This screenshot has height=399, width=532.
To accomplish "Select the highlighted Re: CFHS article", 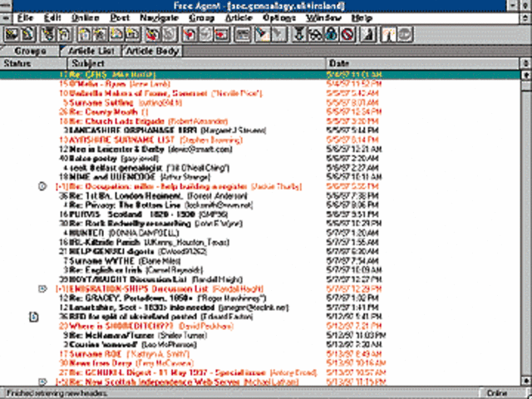I will (260, 75).
